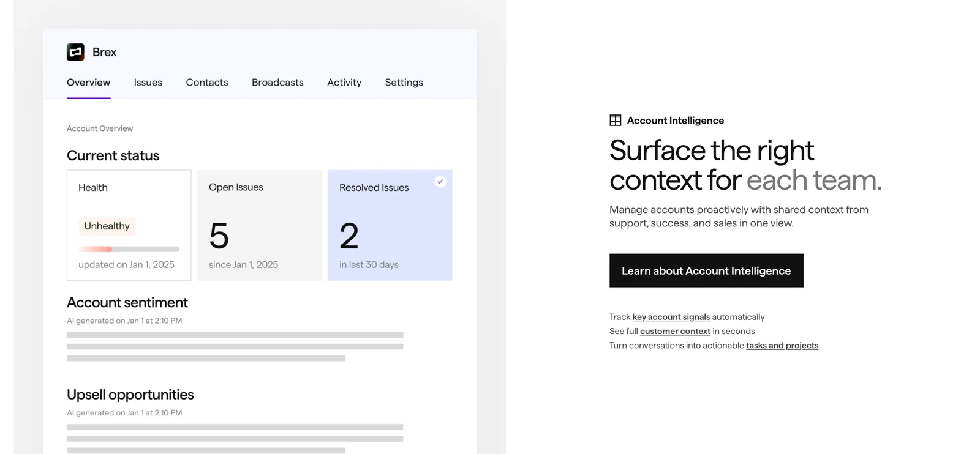The height and width of the screenshot is (454, 980).
Task: Click Learn about Account Intelligence button
Action: pyautogui.click(x=706, y=270)
